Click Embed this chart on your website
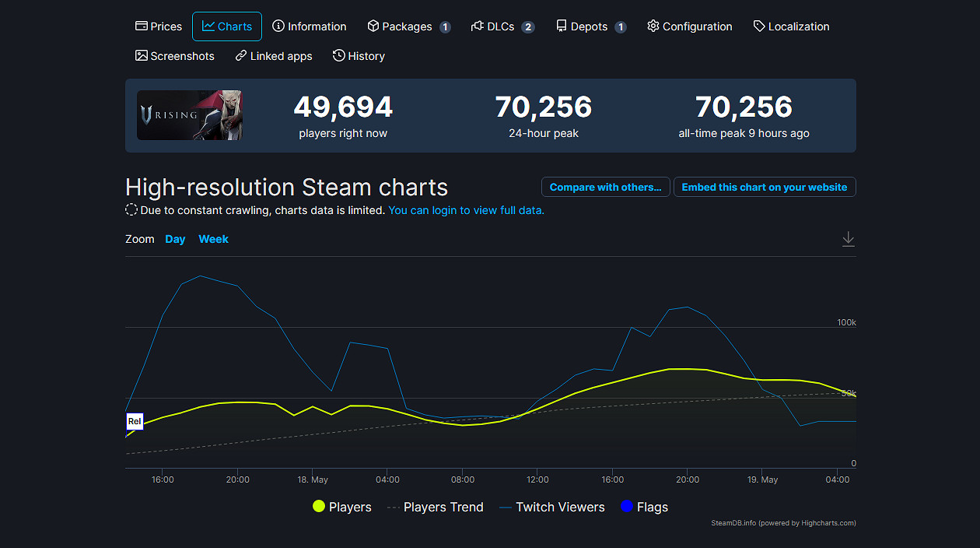Viewport: 980px width, 548px height. pos(765,186)
